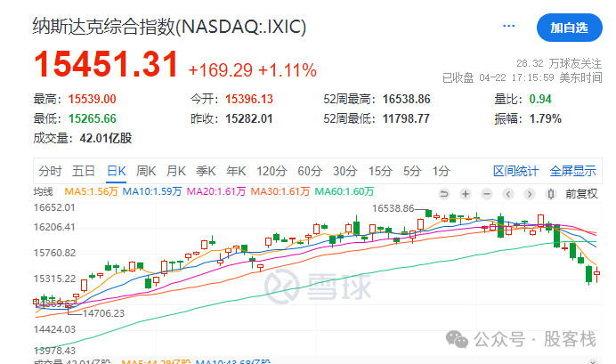
Task: Click the chart reset/undo arrow icon
Action: pos(444,194)
